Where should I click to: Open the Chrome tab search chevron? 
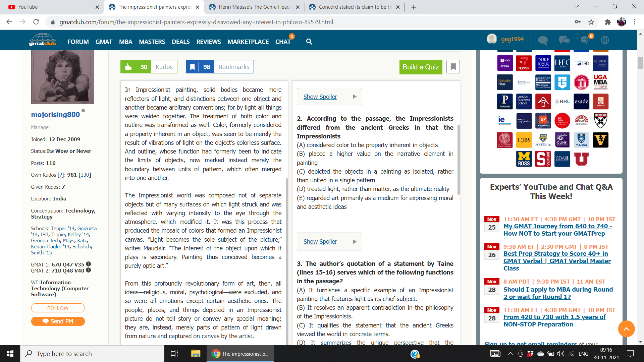(x=576, y=6)
